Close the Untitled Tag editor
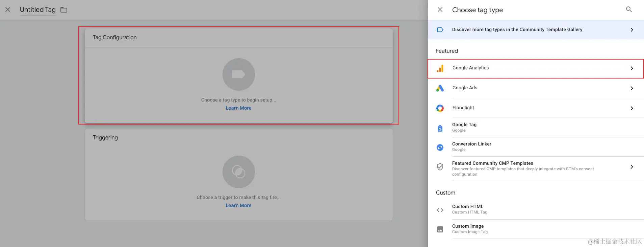This screenshot has height=247, width=644. click(x=8, y=9)
